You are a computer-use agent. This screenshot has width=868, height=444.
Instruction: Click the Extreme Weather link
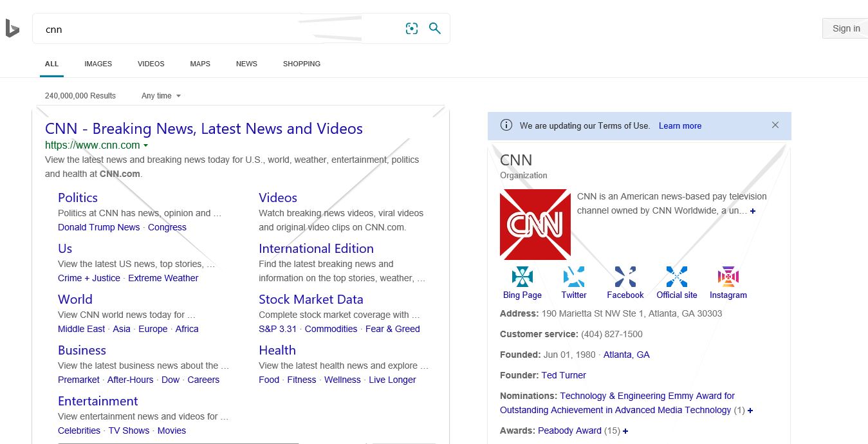(163, 278)
